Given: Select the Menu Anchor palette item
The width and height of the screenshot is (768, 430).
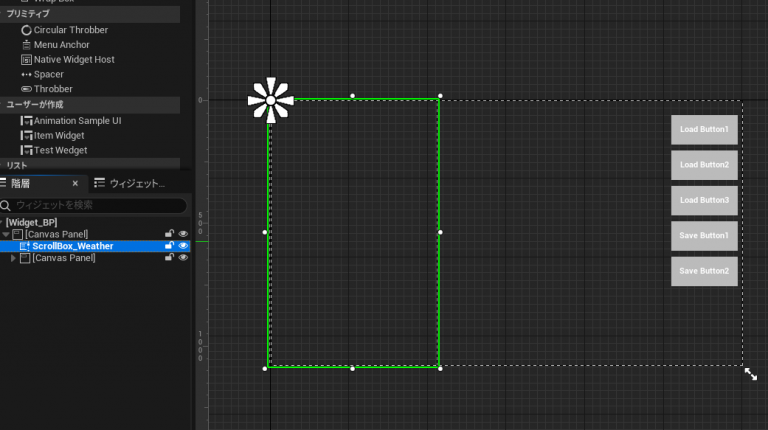Looking at the screenshot, I should click(61, 45).
